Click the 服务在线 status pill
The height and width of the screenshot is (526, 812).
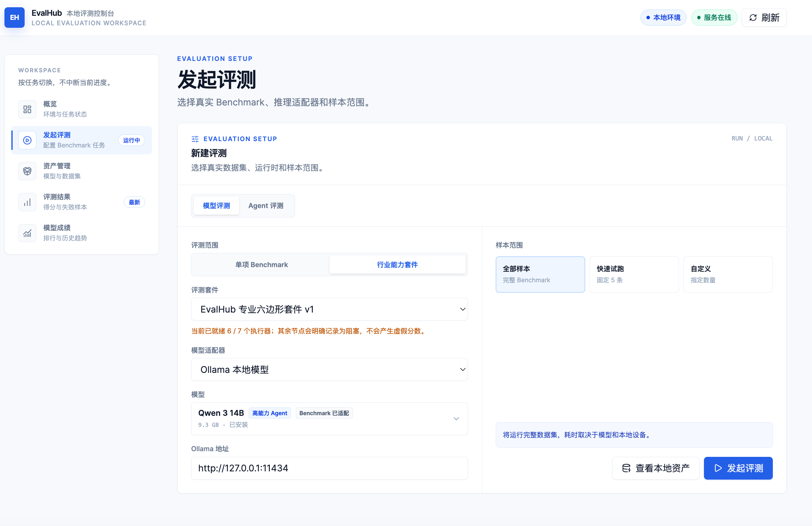click(x=714, y=18)
